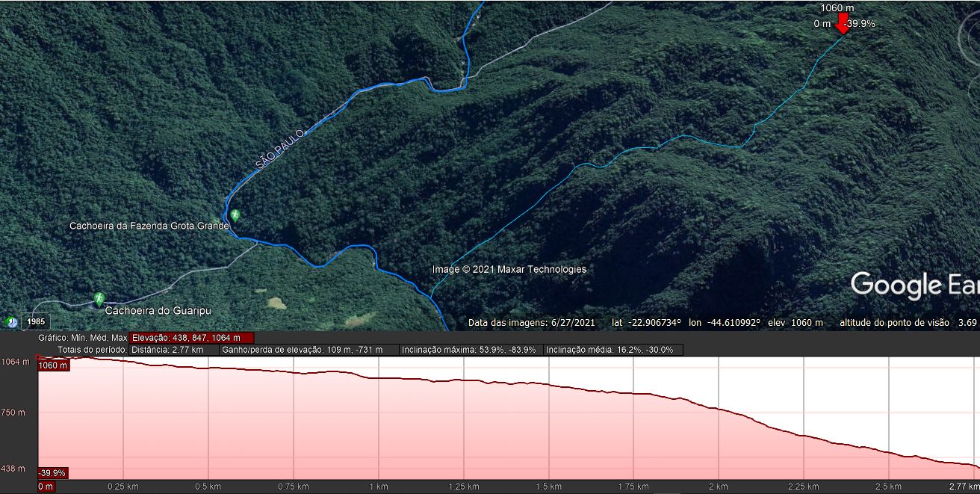Viewport: 980px width, 494px height.
Task: Click the Google Earth logo watermark
Action: (914, 285)
